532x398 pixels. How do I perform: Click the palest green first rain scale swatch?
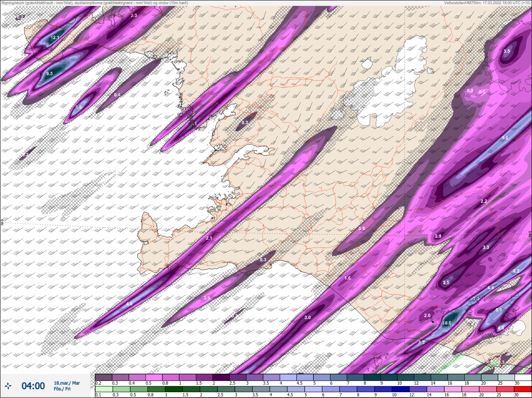[x=104, y=389]
